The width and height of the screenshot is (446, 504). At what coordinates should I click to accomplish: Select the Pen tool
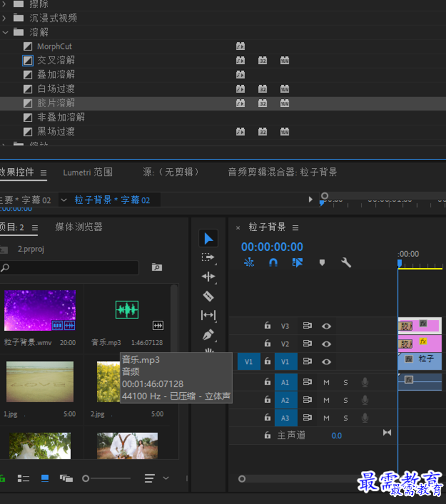click(208, 334)
